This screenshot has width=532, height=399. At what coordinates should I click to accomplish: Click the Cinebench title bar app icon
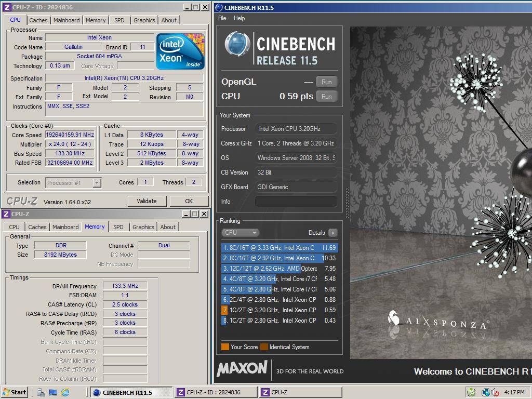click(x=219, y=7)
